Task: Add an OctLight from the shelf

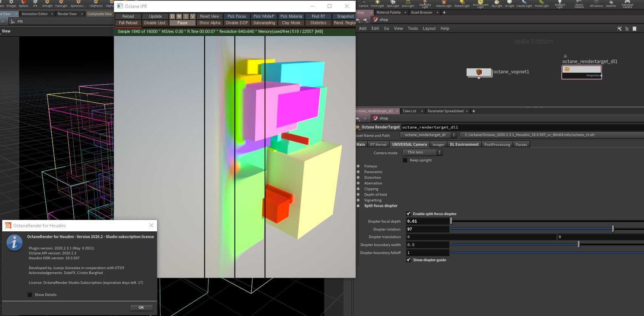Action: 47,4
